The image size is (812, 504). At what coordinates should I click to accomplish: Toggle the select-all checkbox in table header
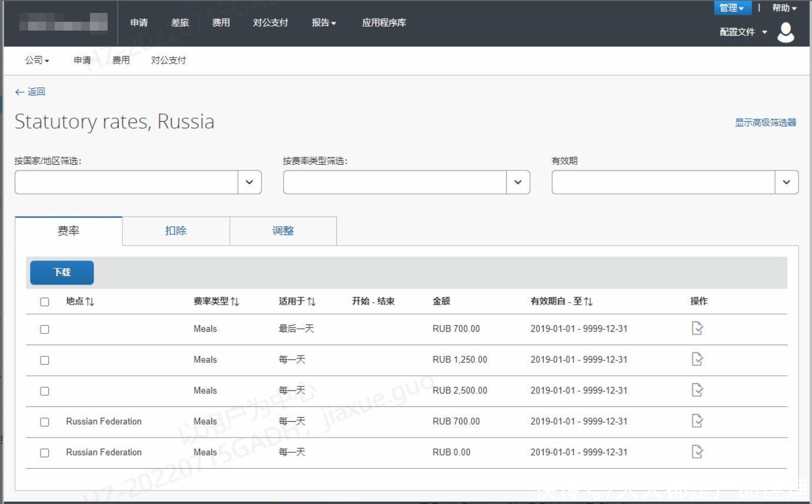(x=45, y=302)
